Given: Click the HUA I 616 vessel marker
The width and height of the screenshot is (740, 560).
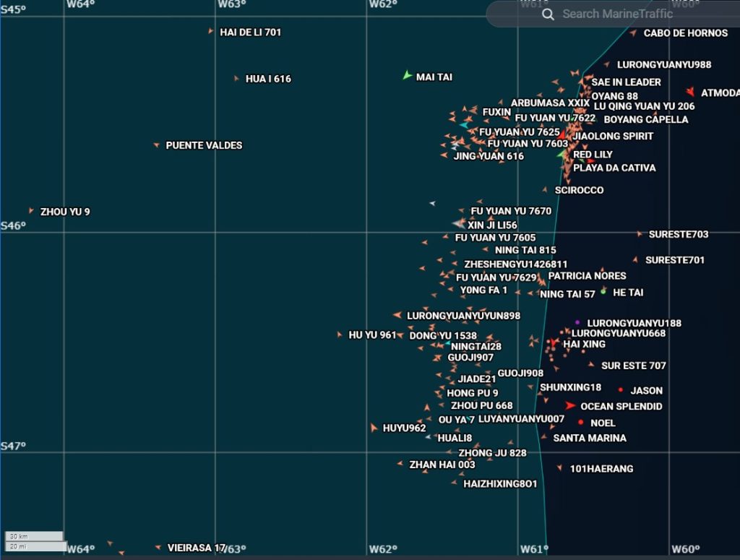Looking at the screenshot, I should 236,79.
